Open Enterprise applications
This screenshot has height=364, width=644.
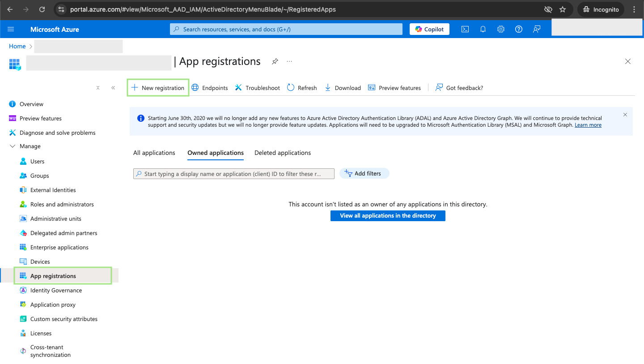tap(59, 247)
